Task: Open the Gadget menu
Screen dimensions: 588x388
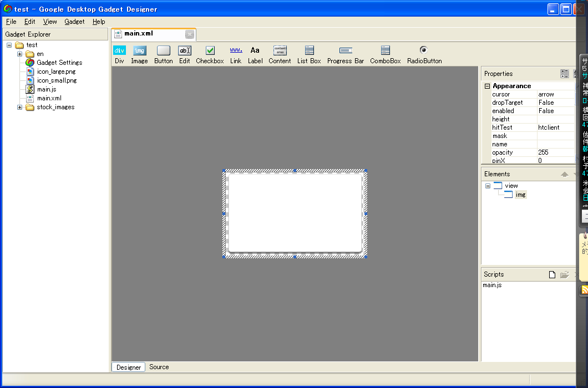Action: pyautogui.click(x=74, y=22)
